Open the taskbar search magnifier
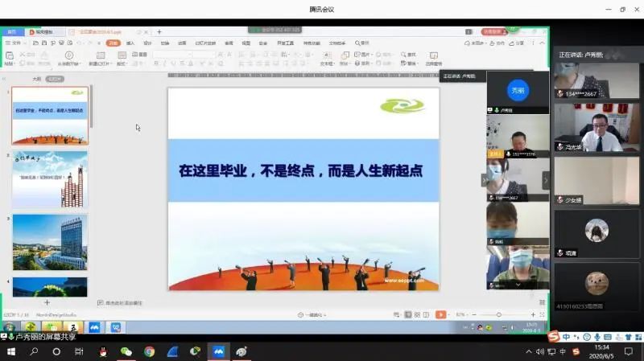644x361 pixels. click(34, 351)
